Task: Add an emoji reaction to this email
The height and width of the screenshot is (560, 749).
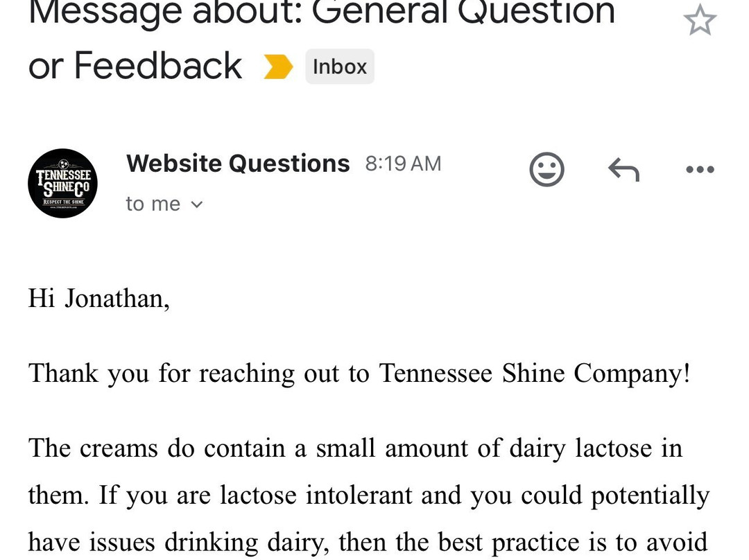Action: [546, 168]
